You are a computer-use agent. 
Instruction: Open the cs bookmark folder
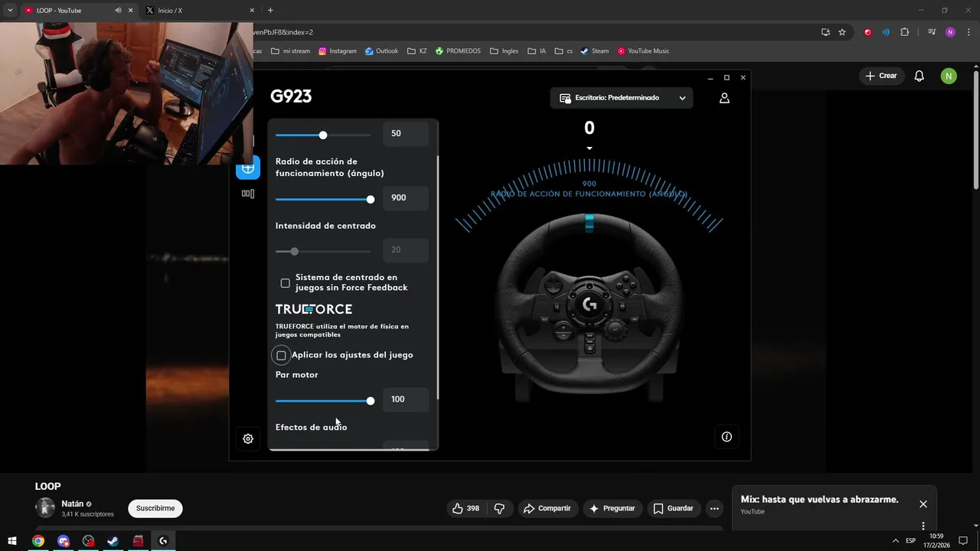563,51
